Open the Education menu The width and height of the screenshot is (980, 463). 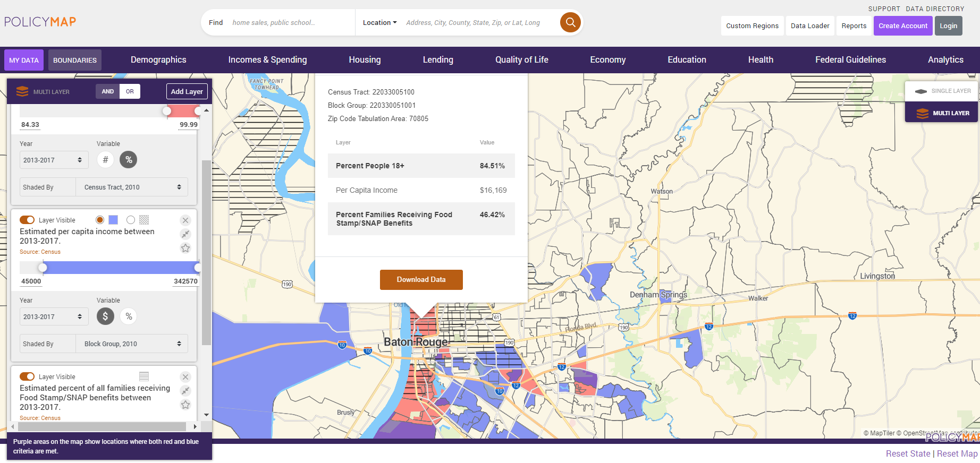pyautogui.click(x=687, y=60)
